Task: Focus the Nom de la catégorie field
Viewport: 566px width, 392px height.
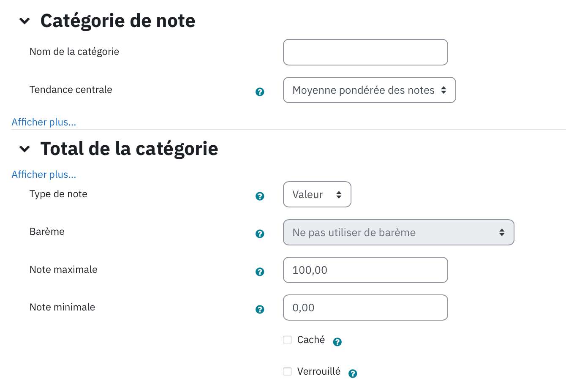Action: pyautogui.click(x=365, y=52)
